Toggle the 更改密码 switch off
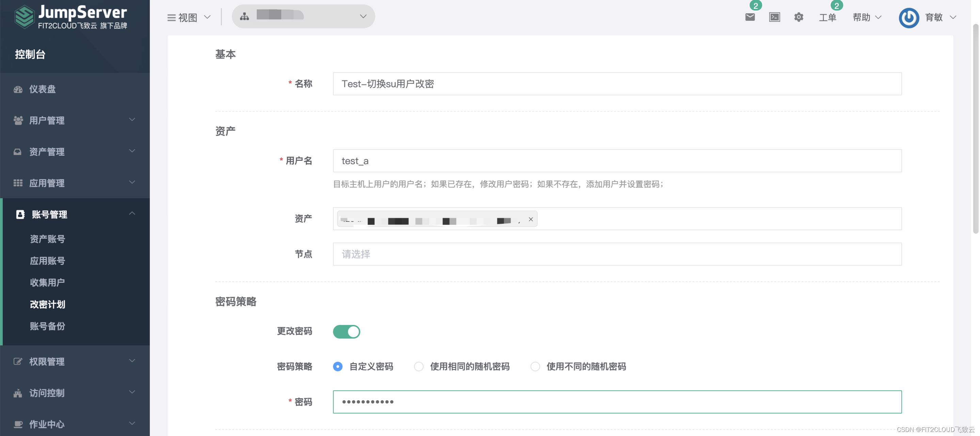Viewport: 980px width, 436px height. coord(346,331)
